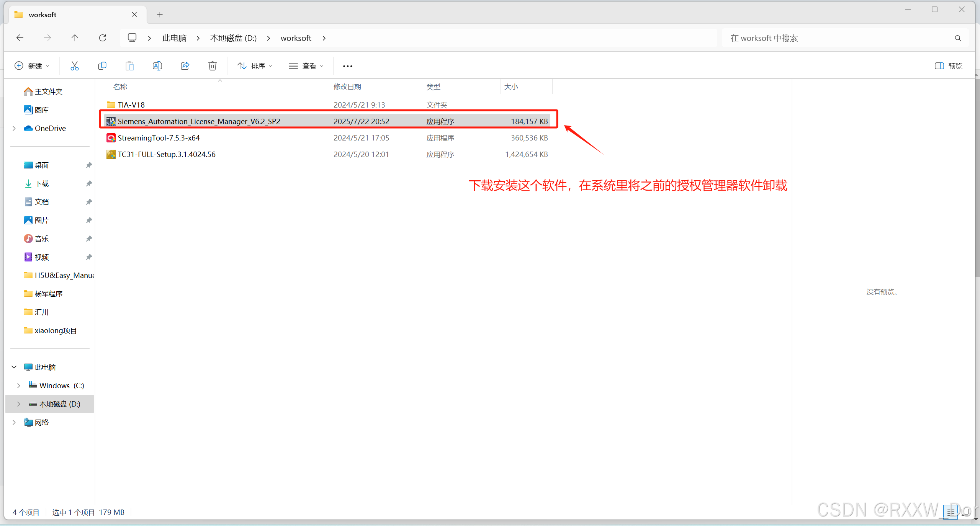Viewport: 980px width, 526px height.
Task: Click the 1,424,654 KB size cell
Action: 526,154
